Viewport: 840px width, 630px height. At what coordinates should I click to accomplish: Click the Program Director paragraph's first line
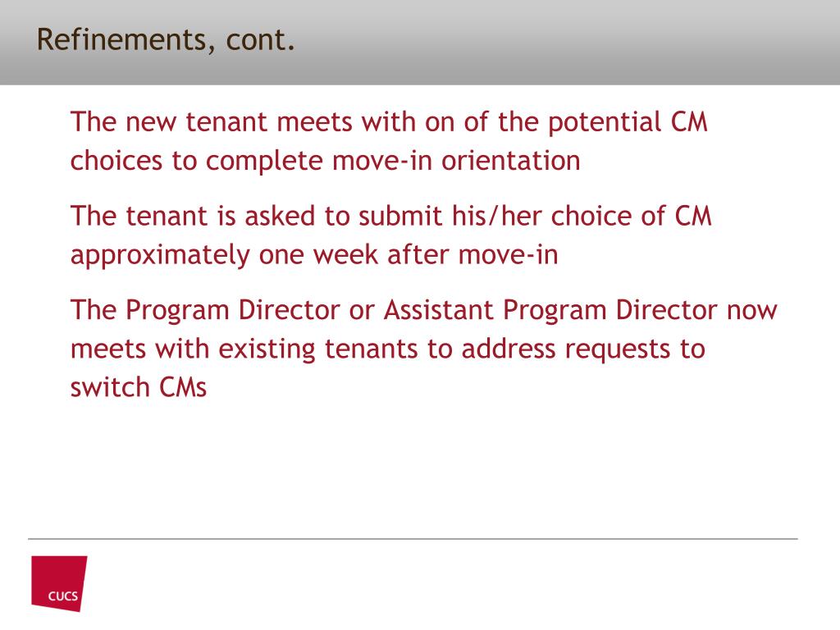(x=424, y=310)
